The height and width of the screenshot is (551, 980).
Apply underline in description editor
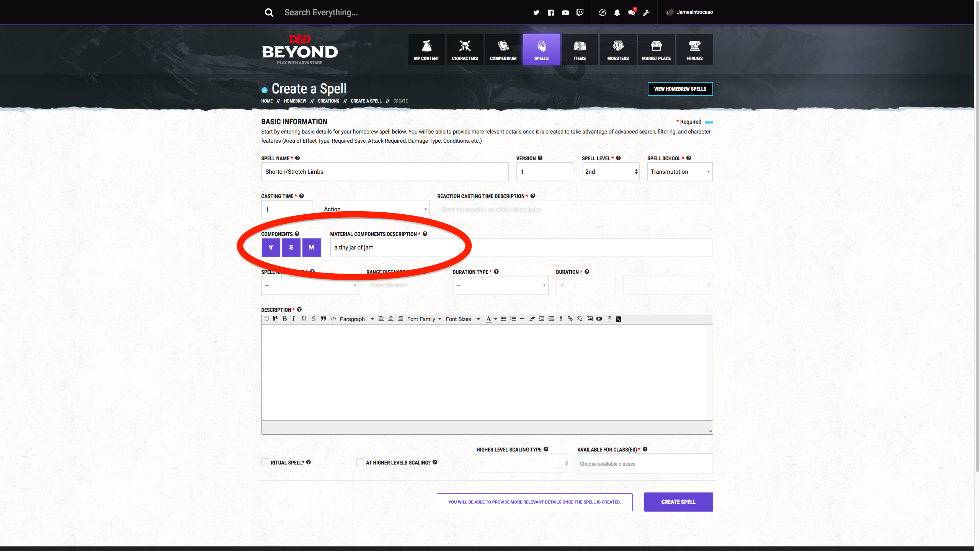pyautogui.click(x=304, y=319)
